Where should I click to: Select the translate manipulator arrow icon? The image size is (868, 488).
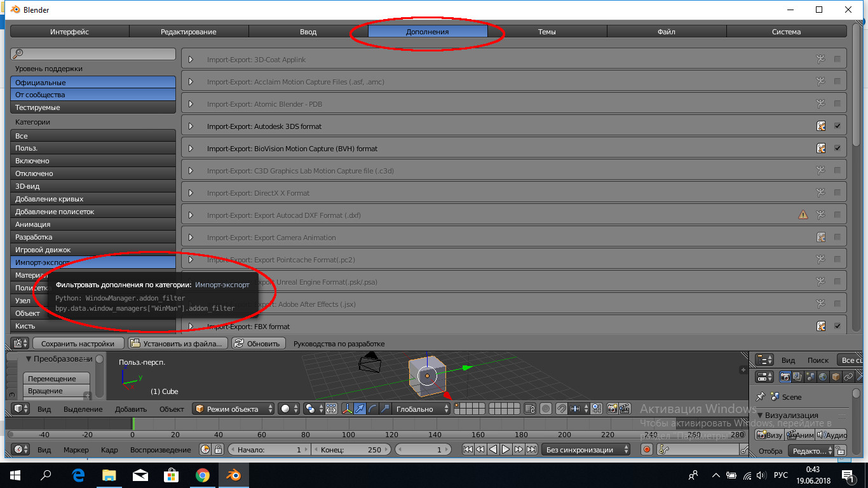coord(360,409)
